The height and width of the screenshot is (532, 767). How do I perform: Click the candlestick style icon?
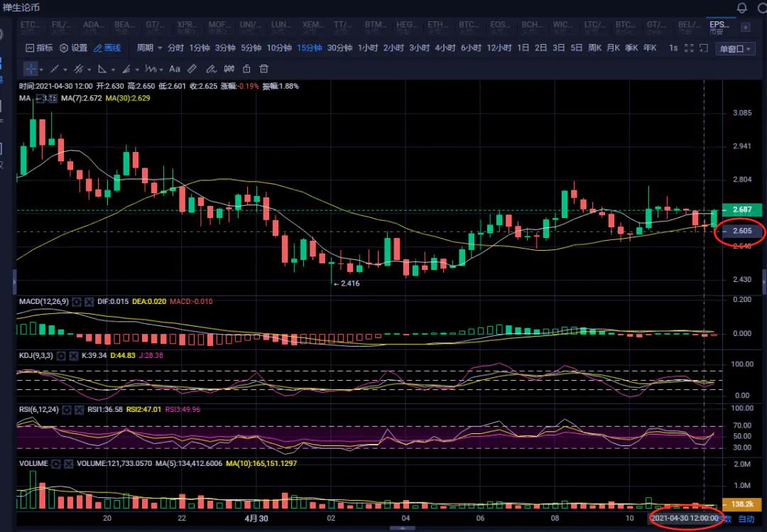coord(229,69)
